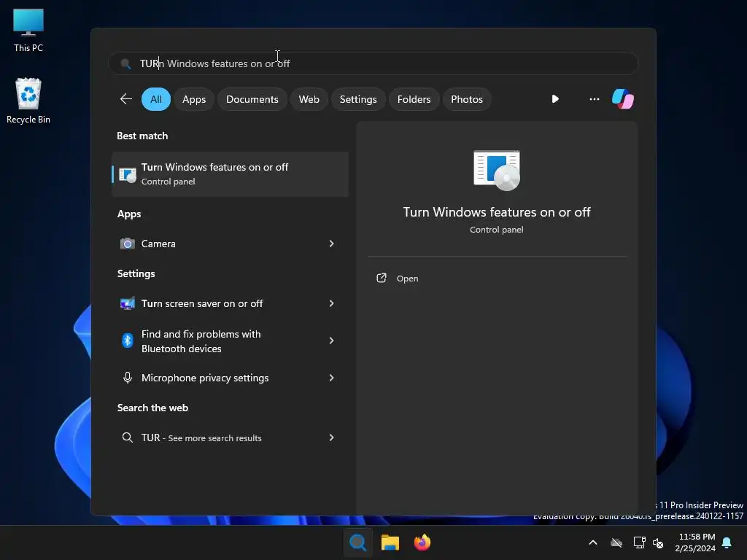Click TUR See more search results
Viewport: 747px width, 560px height.
230,437
